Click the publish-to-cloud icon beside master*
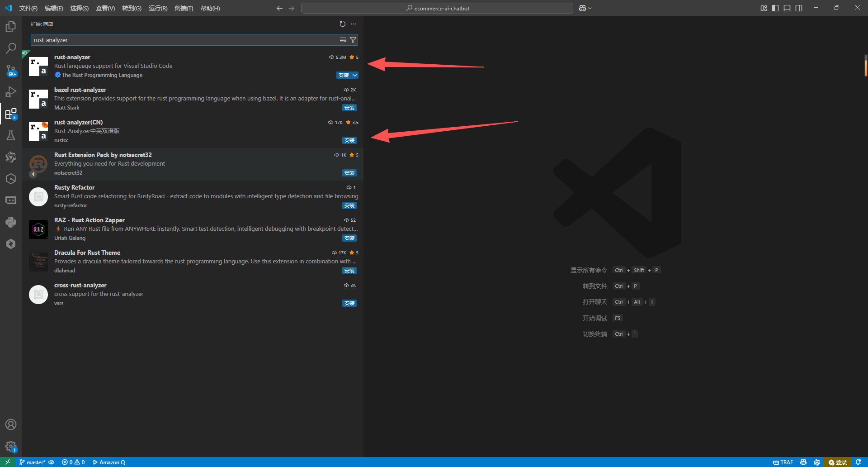 pyautogui.click(x=52, y=462)
